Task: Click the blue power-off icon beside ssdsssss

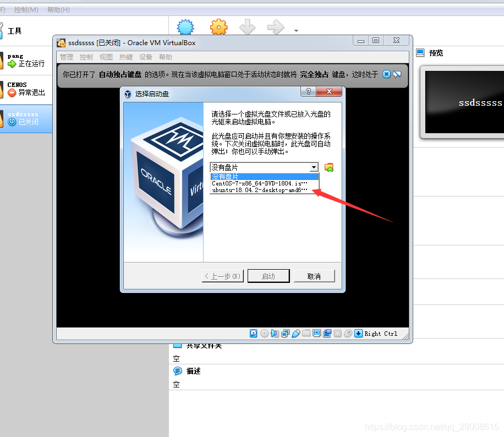Action: coord(12,122)
